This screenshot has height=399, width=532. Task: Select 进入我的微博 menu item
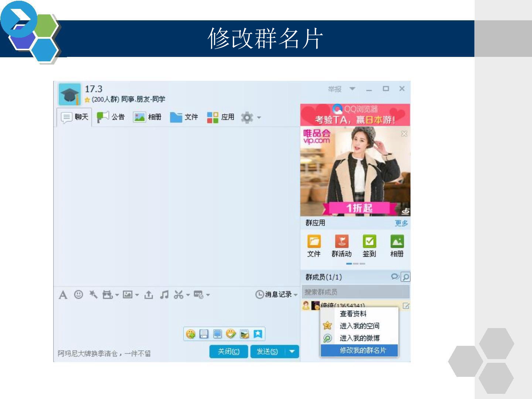tap(359, 338)
